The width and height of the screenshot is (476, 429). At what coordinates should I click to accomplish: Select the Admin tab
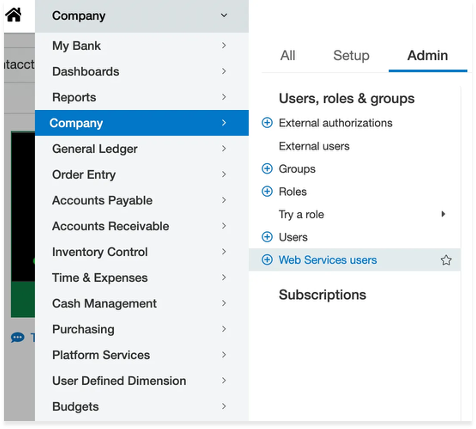coord(428,55)
